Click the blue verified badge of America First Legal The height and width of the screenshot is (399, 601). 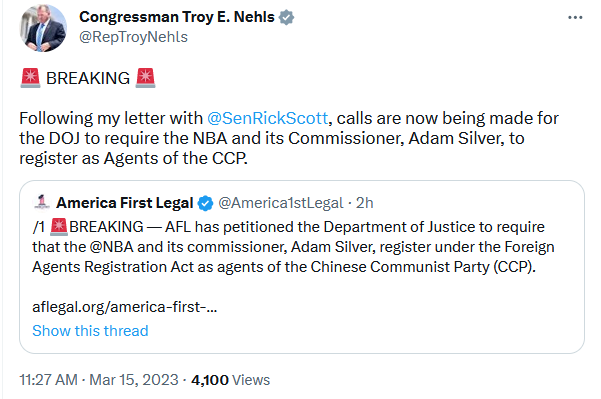[x=205, y=203]
